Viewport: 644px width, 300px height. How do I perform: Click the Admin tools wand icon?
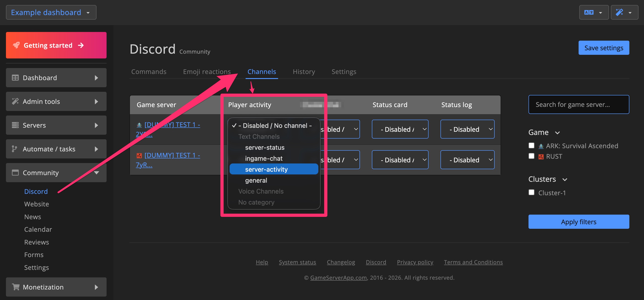[x=15, y=101]
